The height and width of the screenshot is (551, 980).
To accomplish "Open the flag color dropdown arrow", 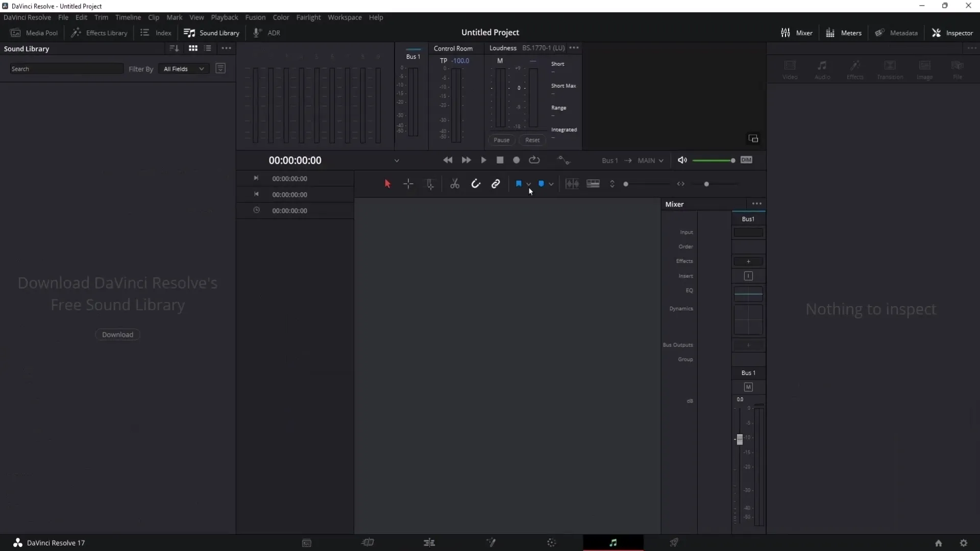I will (x=528, y=184).
